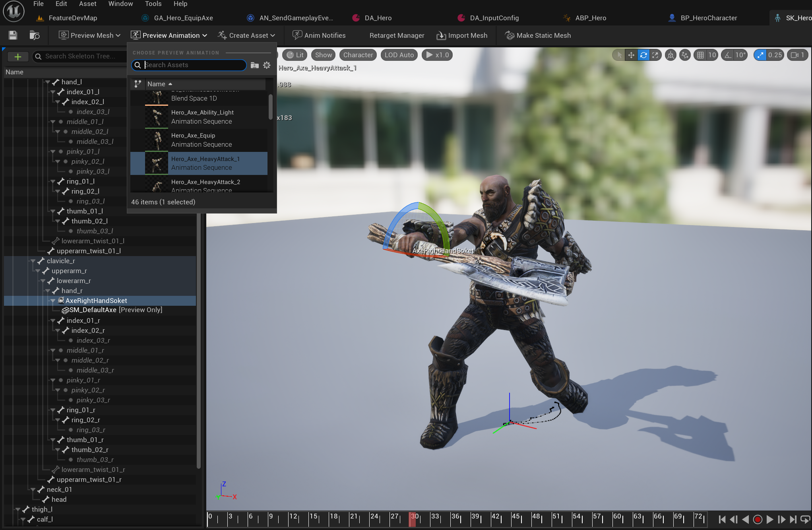Open LOD Auto menu
The image size is (812, 530).
tap(399, 55)
